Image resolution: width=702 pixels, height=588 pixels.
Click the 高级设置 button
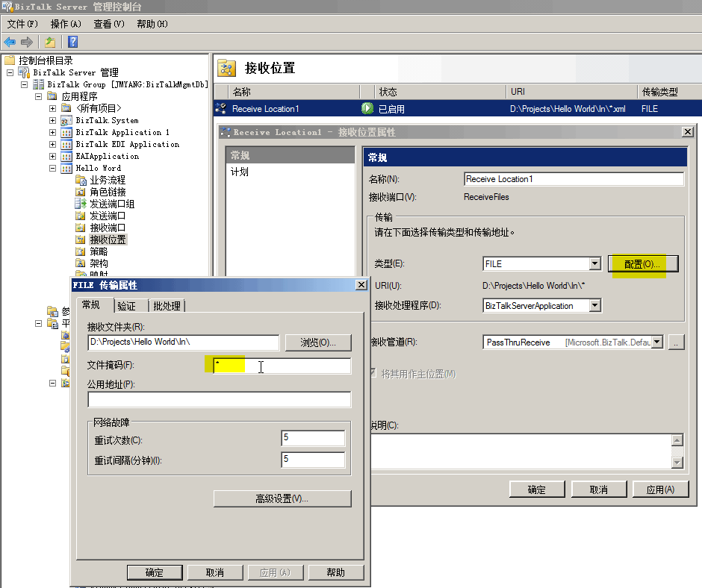(x=282, y=498)
